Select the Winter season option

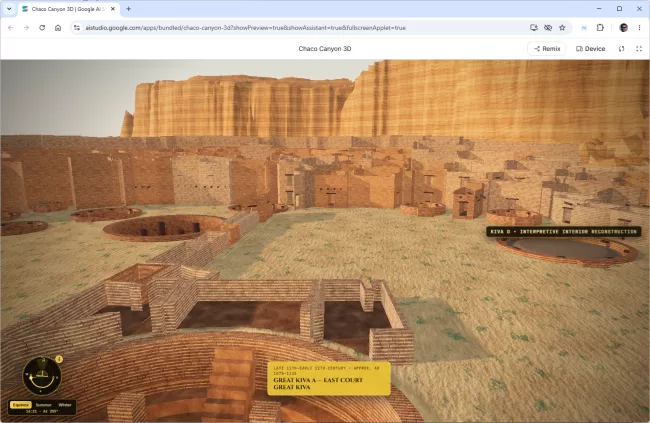point(65,405)
